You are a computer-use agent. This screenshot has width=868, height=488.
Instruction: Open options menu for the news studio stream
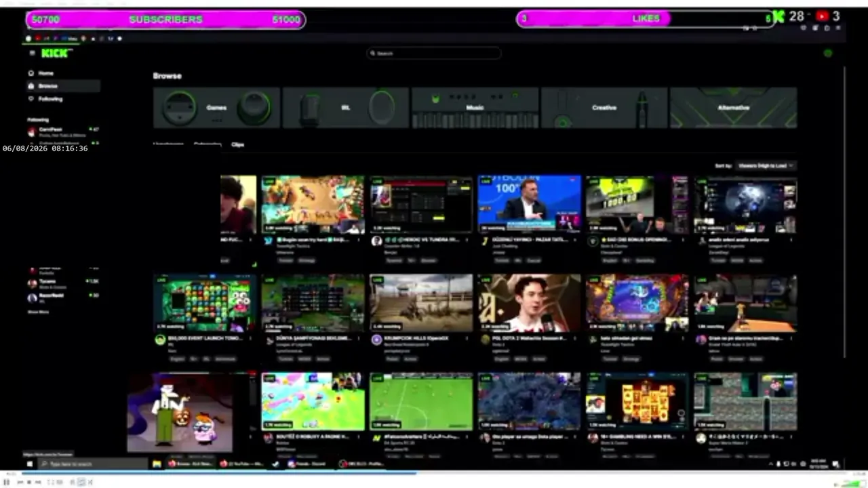click(x=576, y=240)
